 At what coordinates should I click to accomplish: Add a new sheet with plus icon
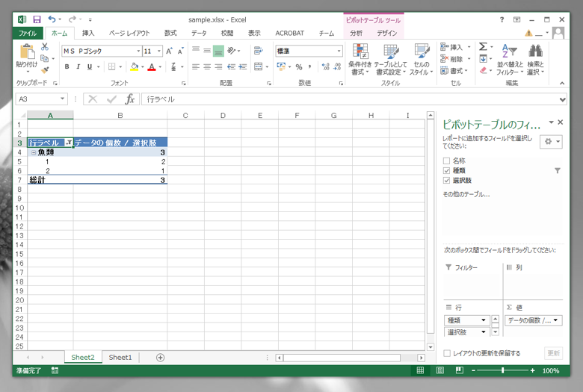pos(160,358)
